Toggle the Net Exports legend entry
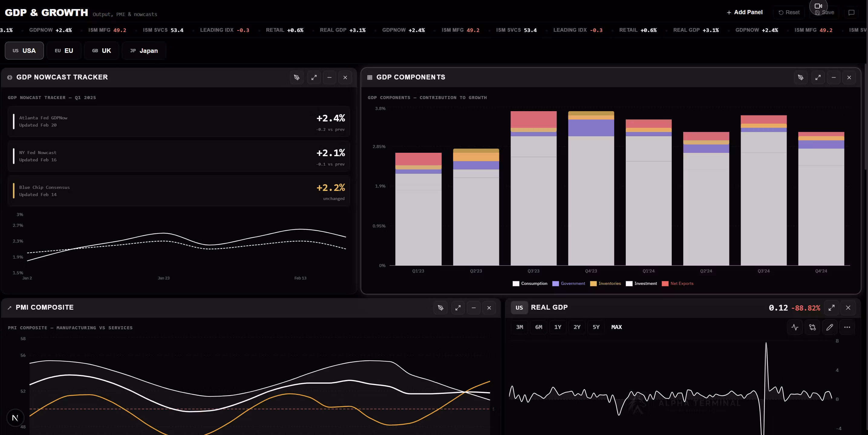Image resolution: width=868 pixels, height=435 pixels. pyautogui.click(x=678, y=283)
